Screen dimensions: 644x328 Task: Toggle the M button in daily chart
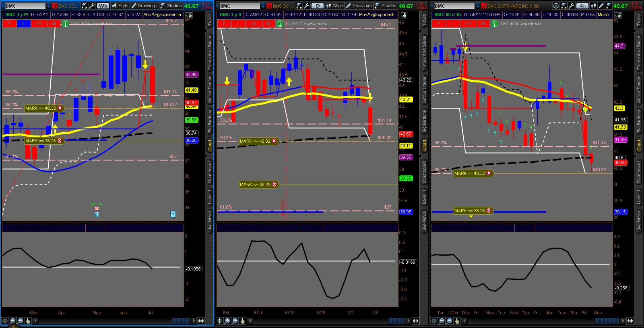click(268, 24)
